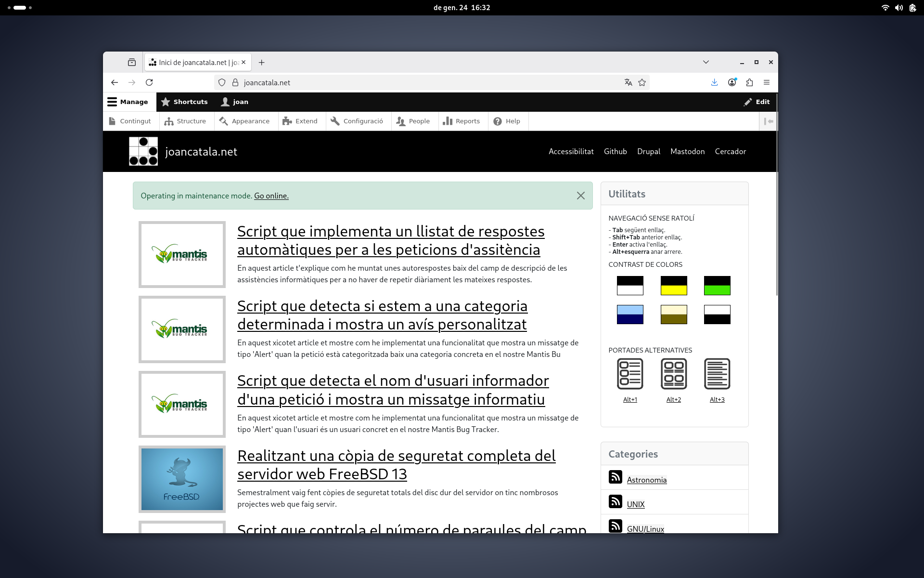Click the 'Go online.' link
Screen dimensions: 924x578
(x=271, y=196)
